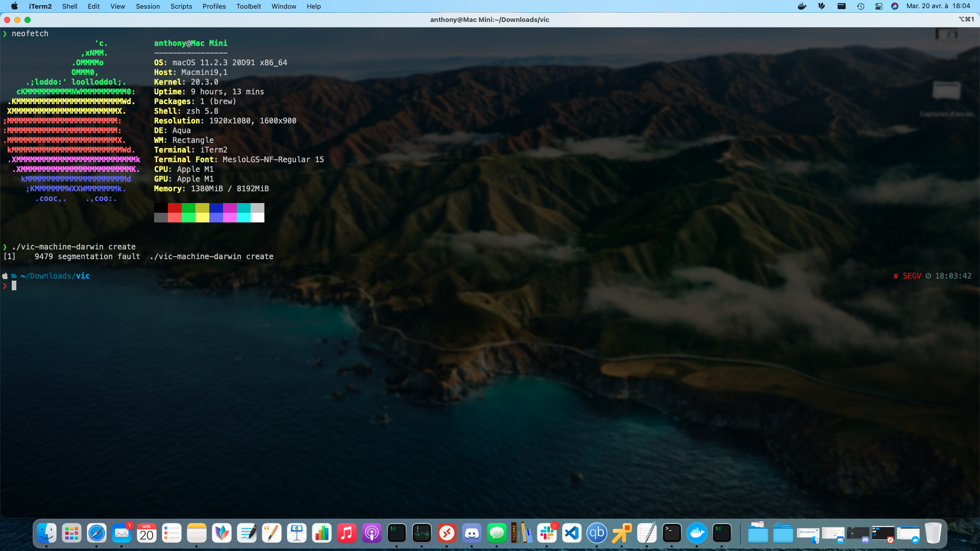Open the Trash in the Dock

(x=933, y=533)
